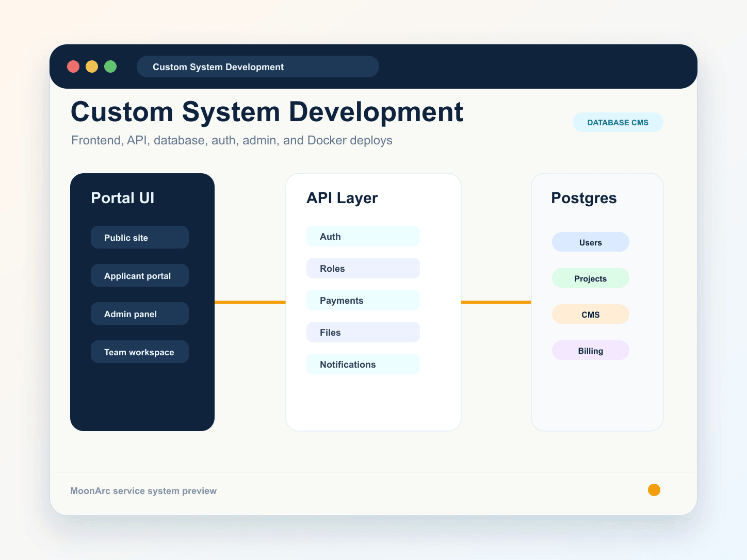This screenshot has height=560, width=747.
Task: Click the API Layer heading
Action: pos(342,198)
